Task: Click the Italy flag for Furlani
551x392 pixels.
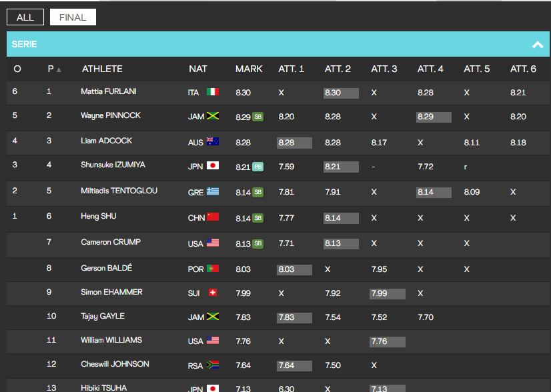Action: pos(213,92)
